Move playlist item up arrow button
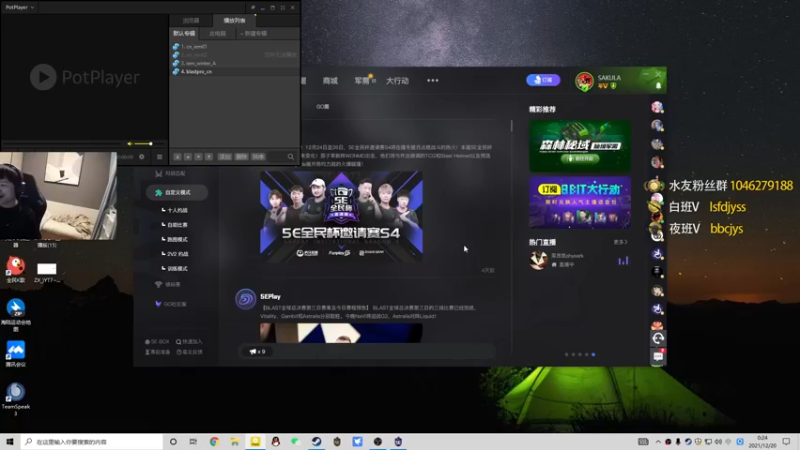 (x=188, y=157)
